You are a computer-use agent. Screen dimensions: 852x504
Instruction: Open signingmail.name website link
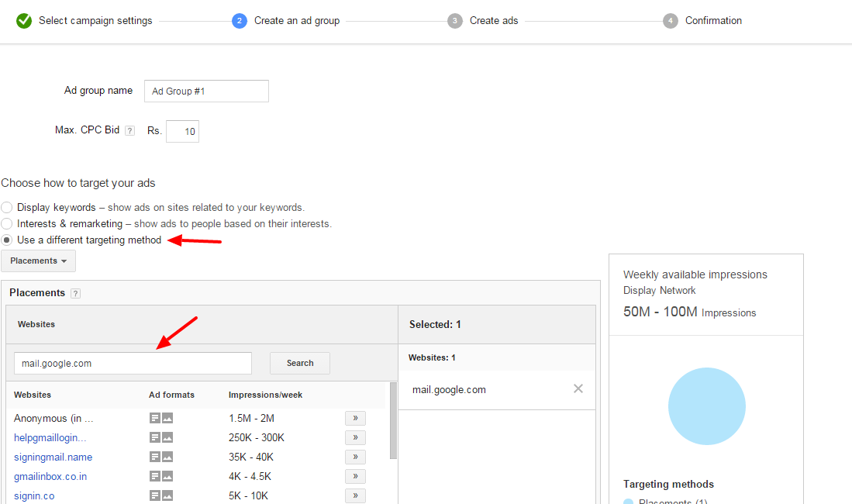53,457
